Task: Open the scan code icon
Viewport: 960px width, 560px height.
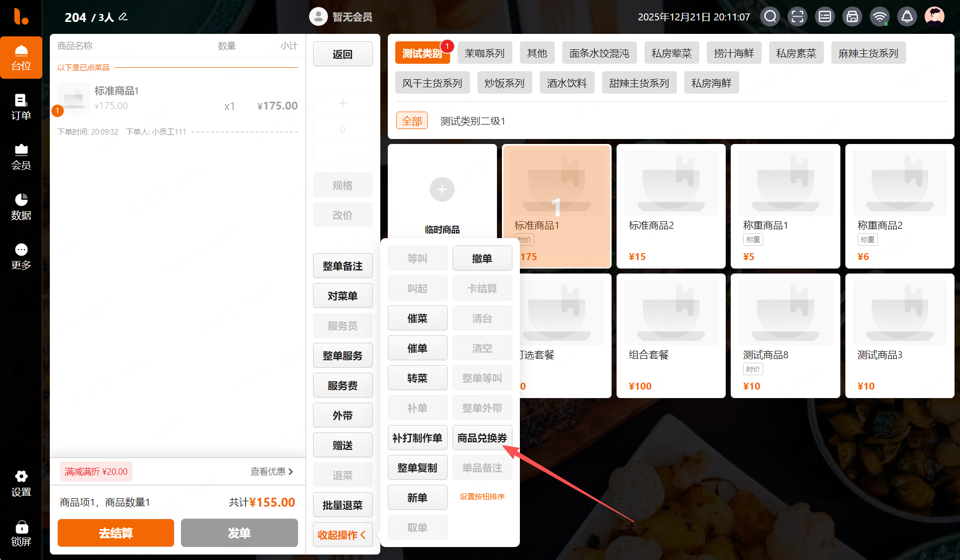Action: (x=798, y=17)
